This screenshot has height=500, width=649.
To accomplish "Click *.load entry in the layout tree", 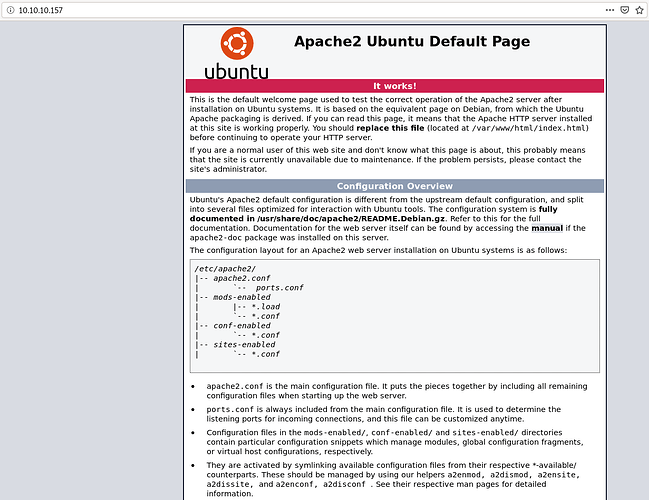I will click(x=266, y=307).
